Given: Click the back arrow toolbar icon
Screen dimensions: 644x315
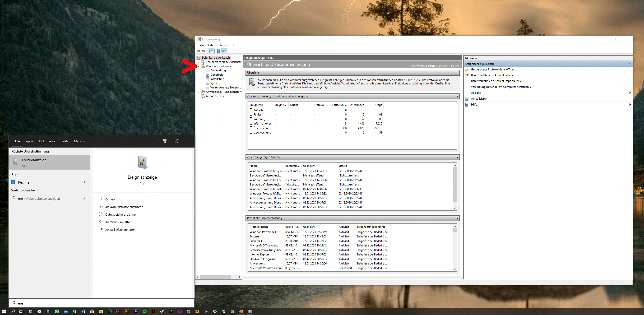Looking at the screenshot, I should click(198, 51).
